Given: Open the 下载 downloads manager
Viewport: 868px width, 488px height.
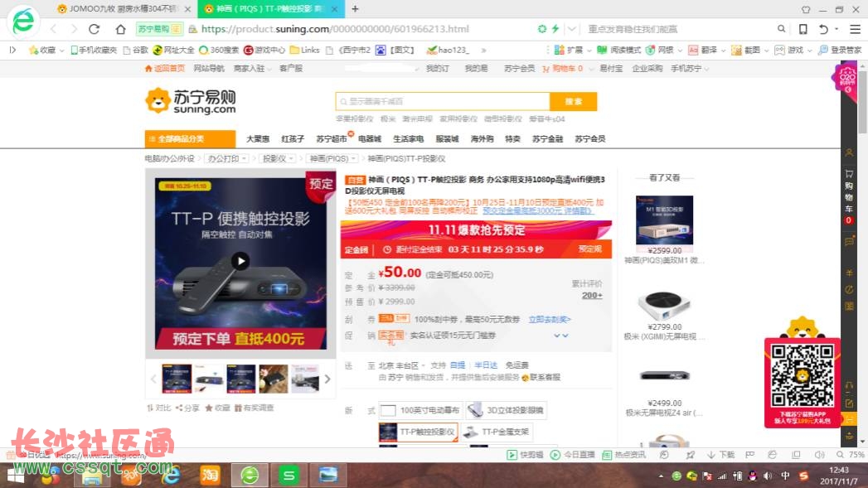Looking at the screenshot, I should pyautogui.click(x=720, y=455).
